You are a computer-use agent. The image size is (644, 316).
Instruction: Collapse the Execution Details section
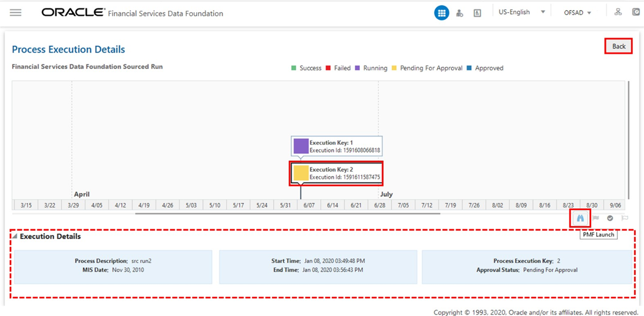pyautogui.click(x=15, y=236)
